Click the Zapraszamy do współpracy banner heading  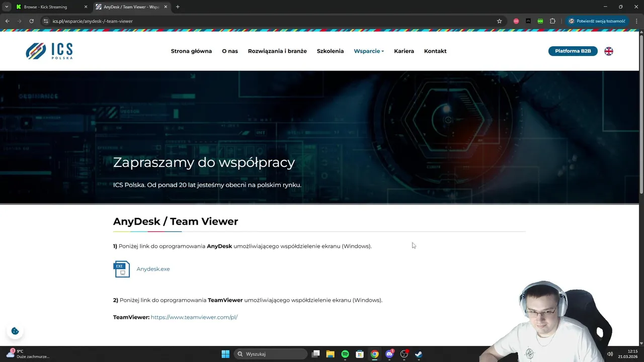pos(204,162)
